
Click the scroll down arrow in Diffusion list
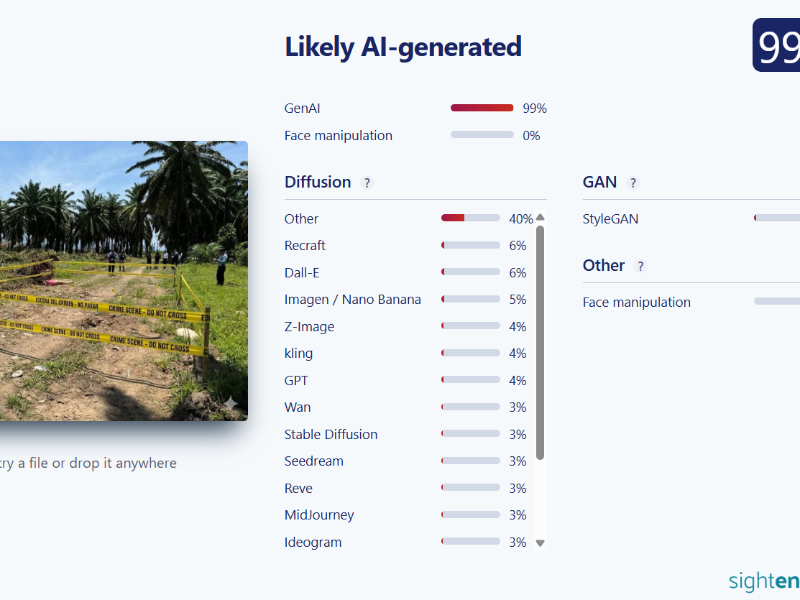(540, 543)
